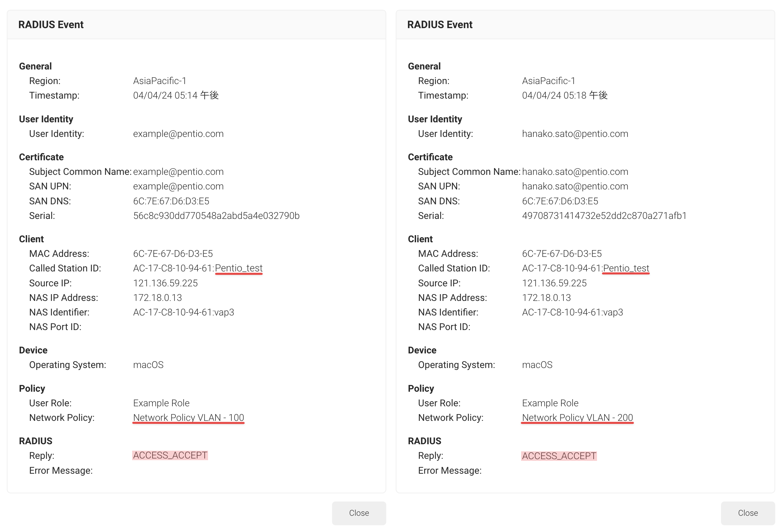
Task: Close the left RADIUS Event dialog
Action: [x=359, y=513]
